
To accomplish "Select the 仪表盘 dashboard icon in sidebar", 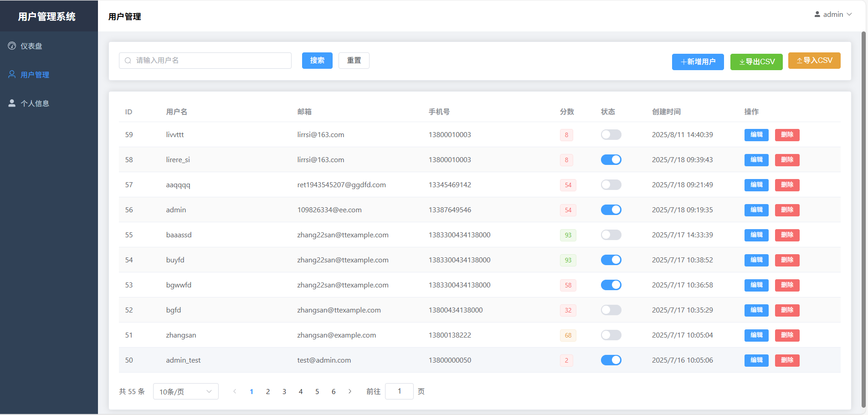I will point(12,46).
